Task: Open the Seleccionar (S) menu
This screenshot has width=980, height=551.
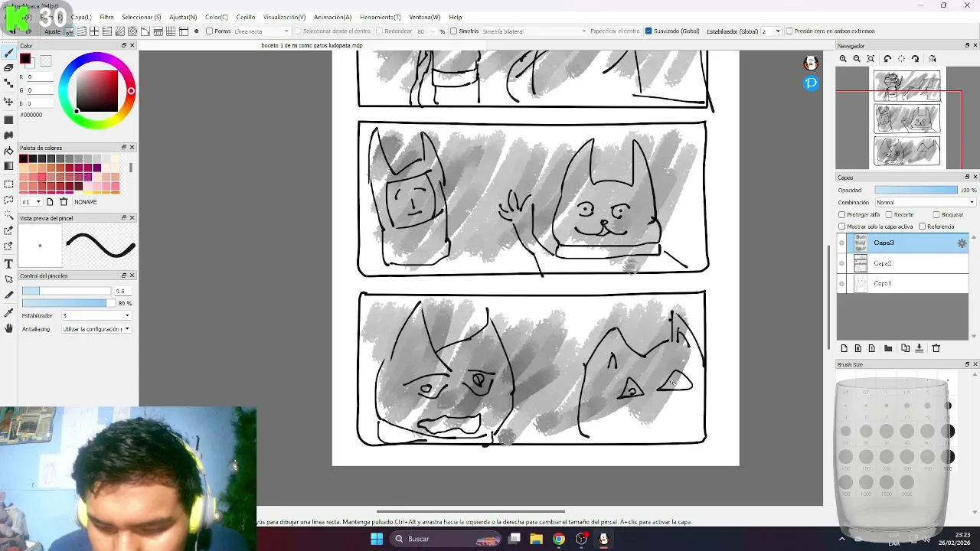Action: [142, 17]
